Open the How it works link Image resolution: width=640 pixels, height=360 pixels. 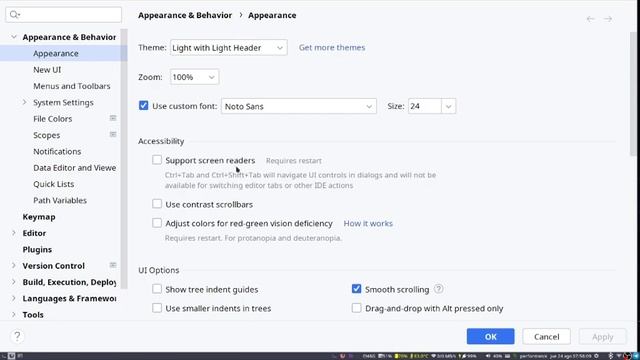[368, 223]
